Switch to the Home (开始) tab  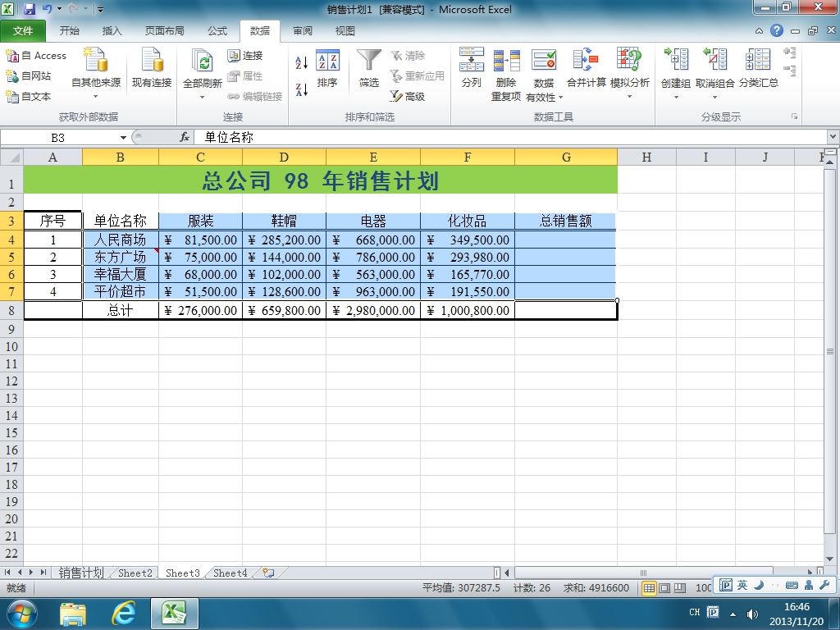69,30
